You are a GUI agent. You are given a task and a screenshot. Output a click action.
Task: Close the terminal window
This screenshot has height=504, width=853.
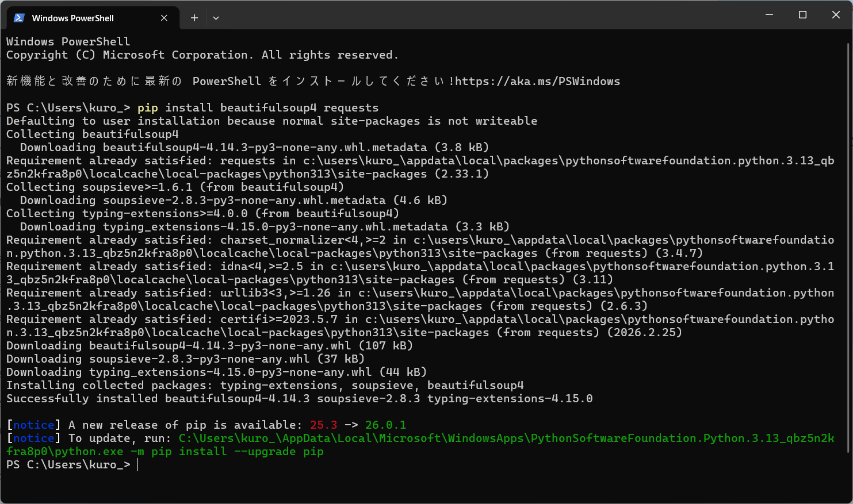coord(836,15)
